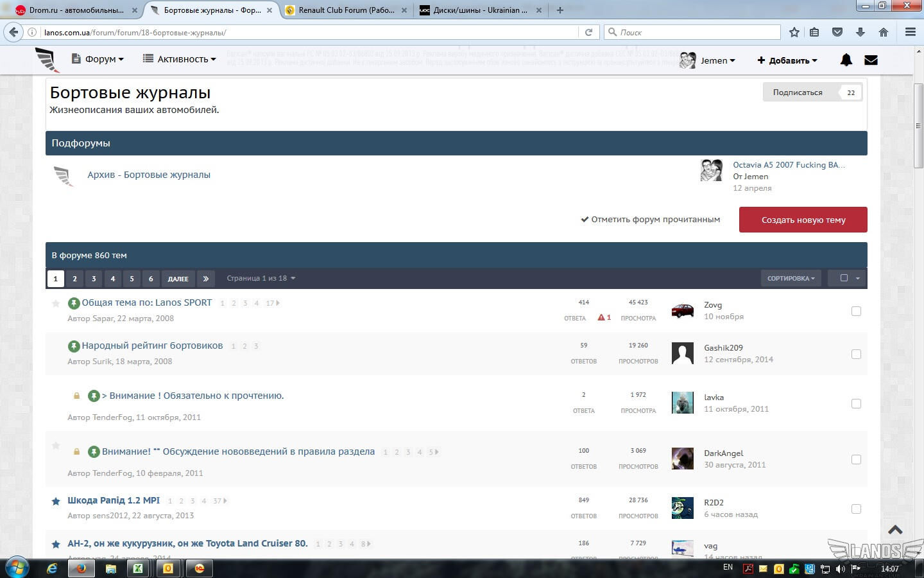Click the pin icon on Lanos SPORT topic
924x578 pixels.
(74, 303)
